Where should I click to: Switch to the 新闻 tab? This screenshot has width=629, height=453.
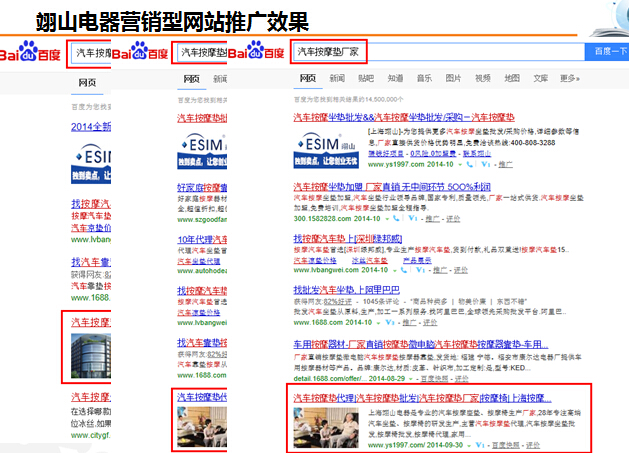pos(338,78)
